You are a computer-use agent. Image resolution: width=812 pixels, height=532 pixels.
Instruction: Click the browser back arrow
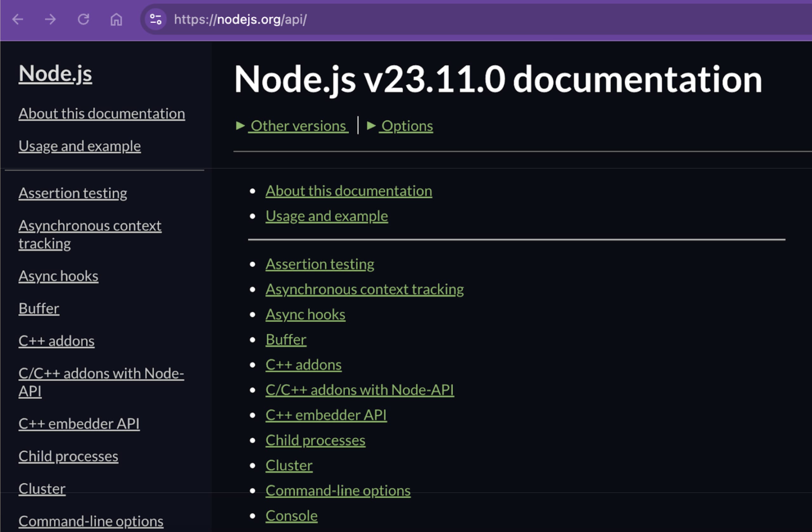[x=18, y=19]
